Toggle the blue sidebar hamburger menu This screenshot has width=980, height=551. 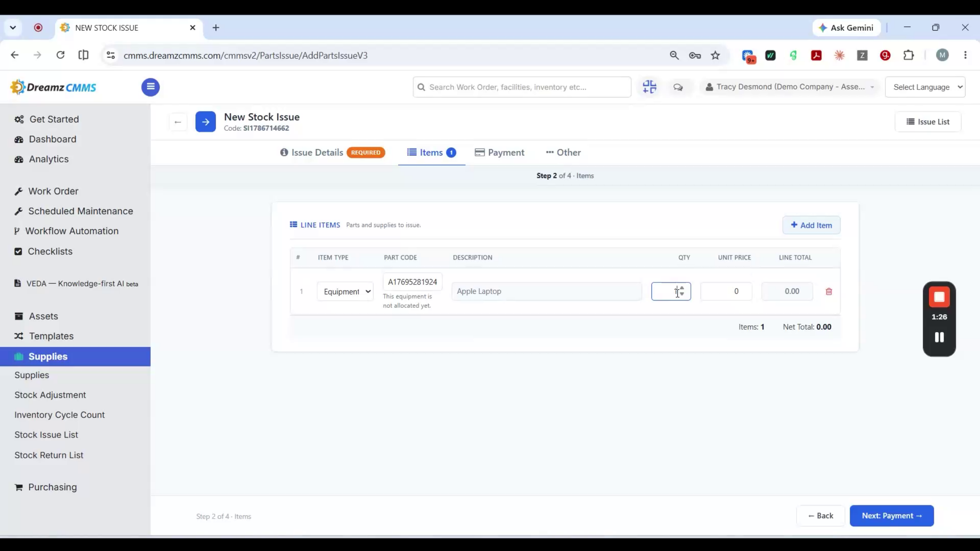(x=150, y=87)
